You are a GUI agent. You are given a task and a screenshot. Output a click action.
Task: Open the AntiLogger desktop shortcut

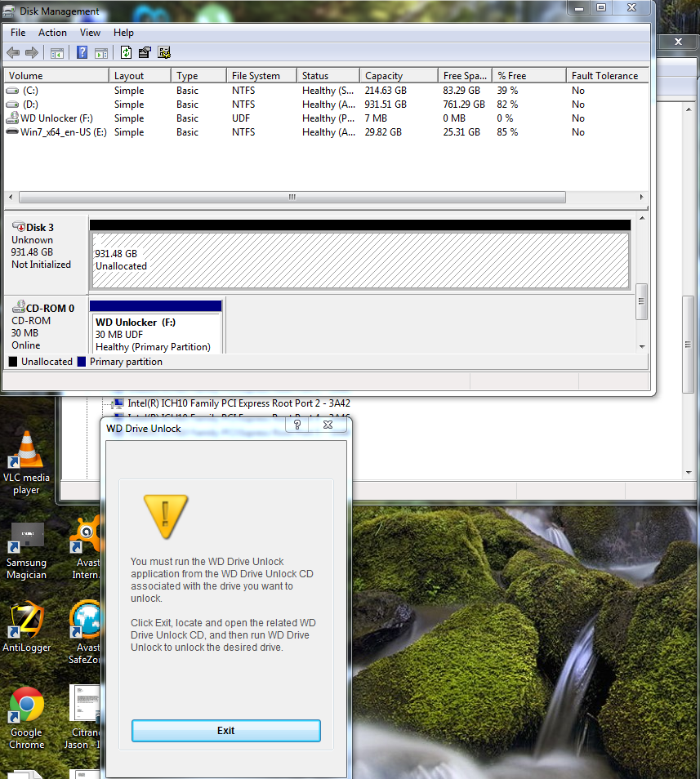(x=26, y=627)
